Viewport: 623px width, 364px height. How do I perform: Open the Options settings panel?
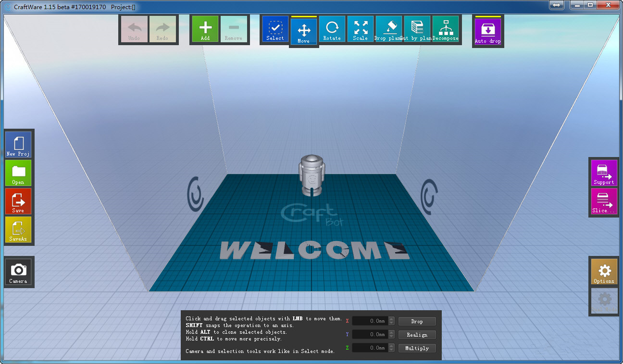click(604, 272)
